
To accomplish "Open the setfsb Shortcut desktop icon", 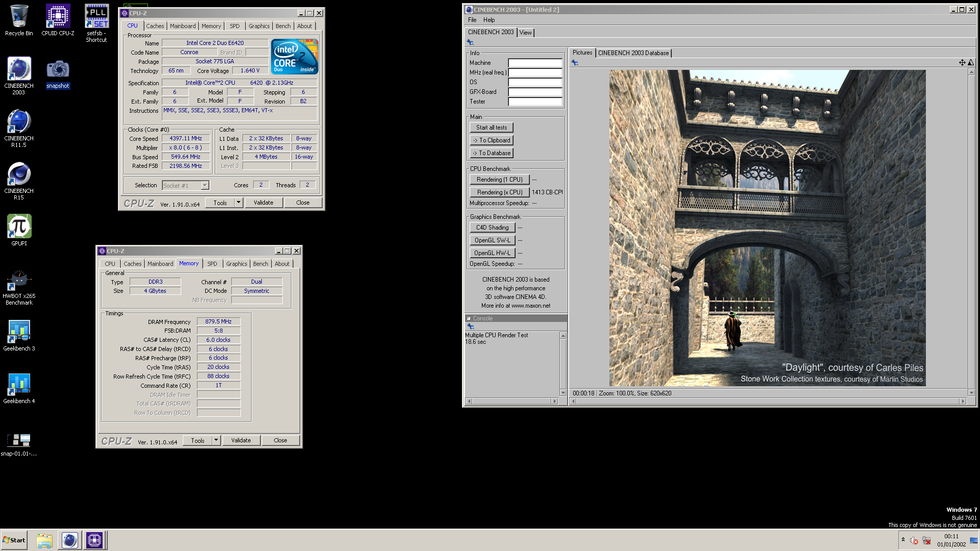I will [x=96, y=23].
